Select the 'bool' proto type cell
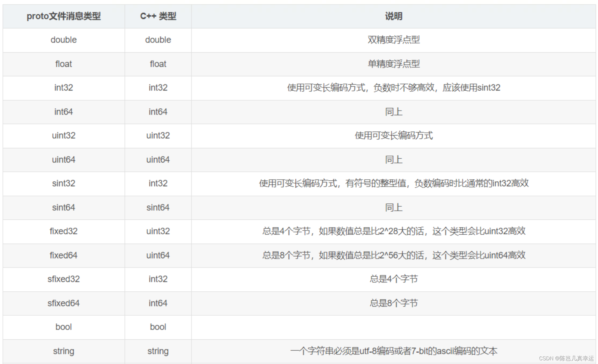The width and height of the screenshot is (598, 364). click(x=63, y=327)
